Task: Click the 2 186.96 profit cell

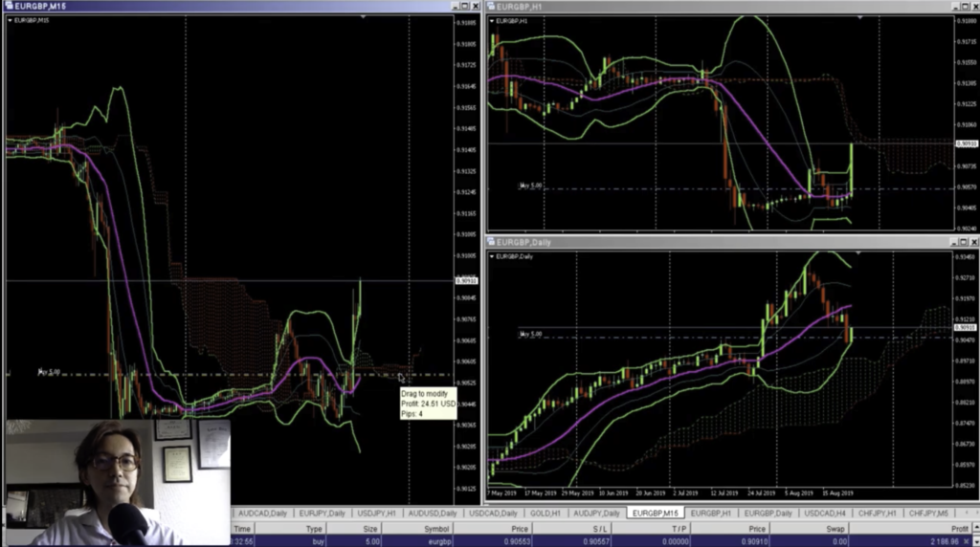Action: click(x=944, y=541)
